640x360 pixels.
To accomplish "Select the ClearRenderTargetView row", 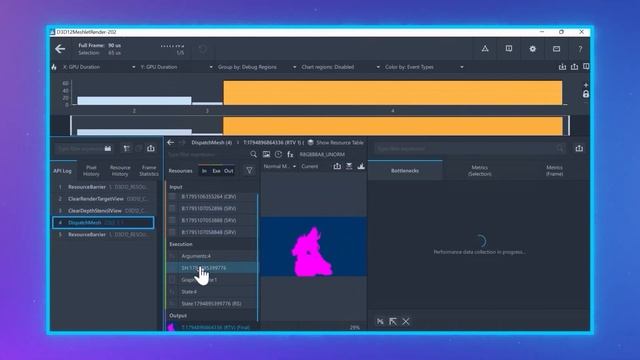I will pyautogui.click(x=104, y=199).
